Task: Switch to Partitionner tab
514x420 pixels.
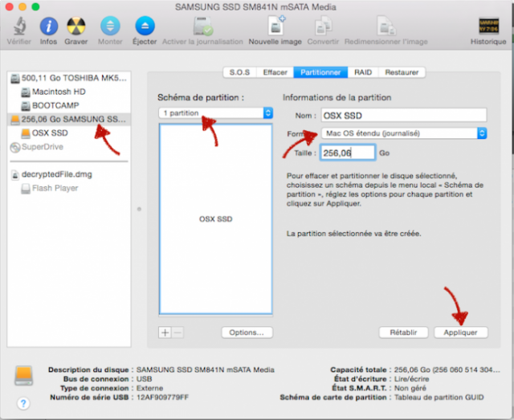Action: point(320,72)
